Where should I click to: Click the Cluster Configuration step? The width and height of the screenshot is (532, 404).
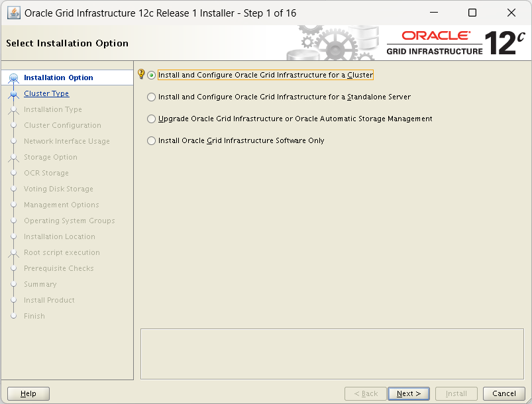coord(62,126)
